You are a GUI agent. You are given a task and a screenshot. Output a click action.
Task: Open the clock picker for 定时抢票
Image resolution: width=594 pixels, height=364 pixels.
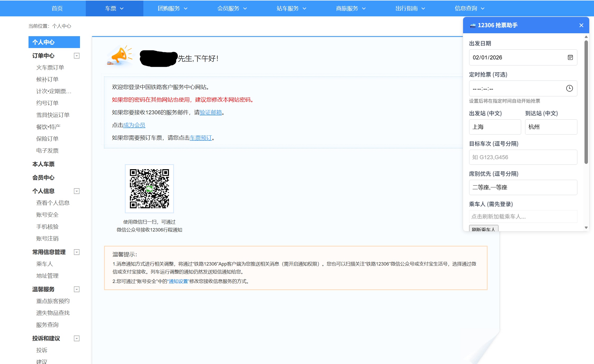[569, 88]
